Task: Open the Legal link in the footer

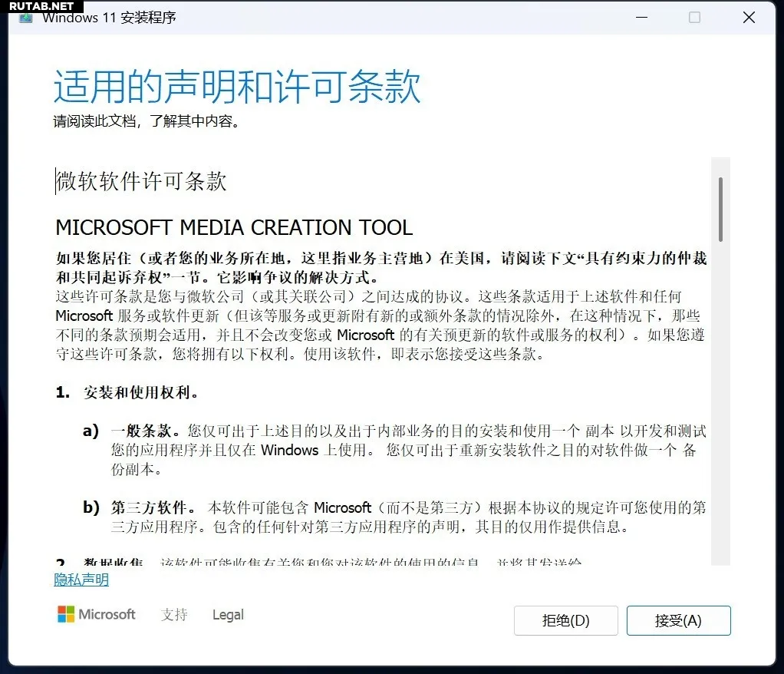Action: tap(228, 615)
